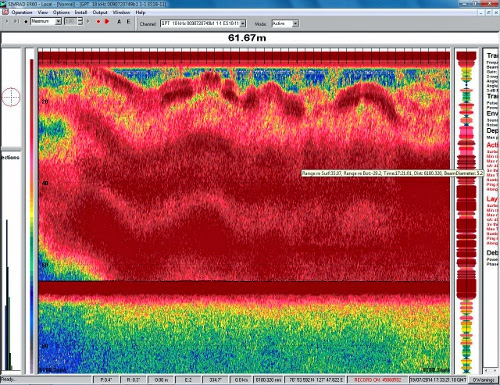Open the ping rate Maximum dropdown
Viewport: 500px width, 385px height.
click(x=58, y=21)
